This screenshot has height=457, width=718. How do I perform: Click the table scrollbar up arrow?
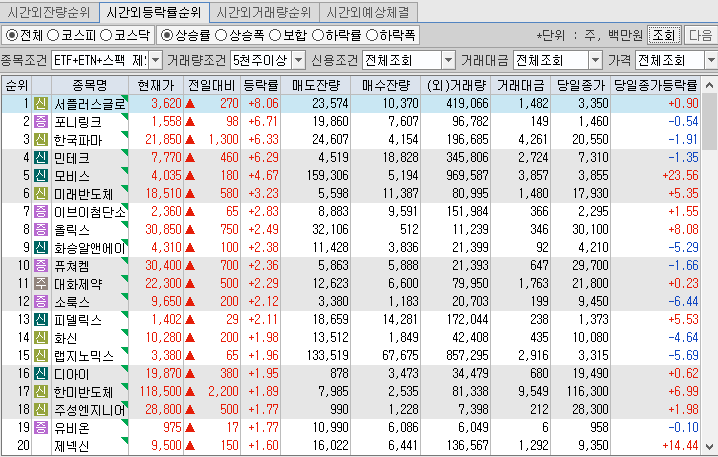(709, 85)
